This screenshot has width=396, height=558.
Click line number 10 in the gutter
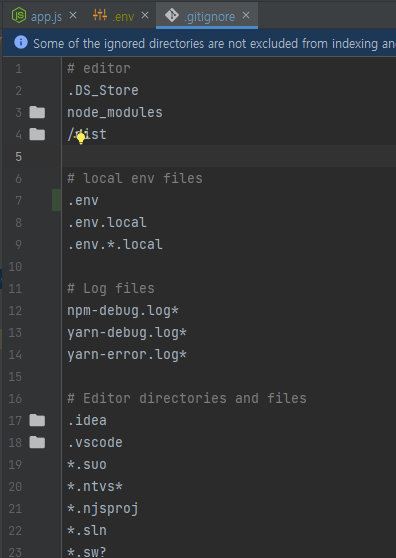[15, 267]
